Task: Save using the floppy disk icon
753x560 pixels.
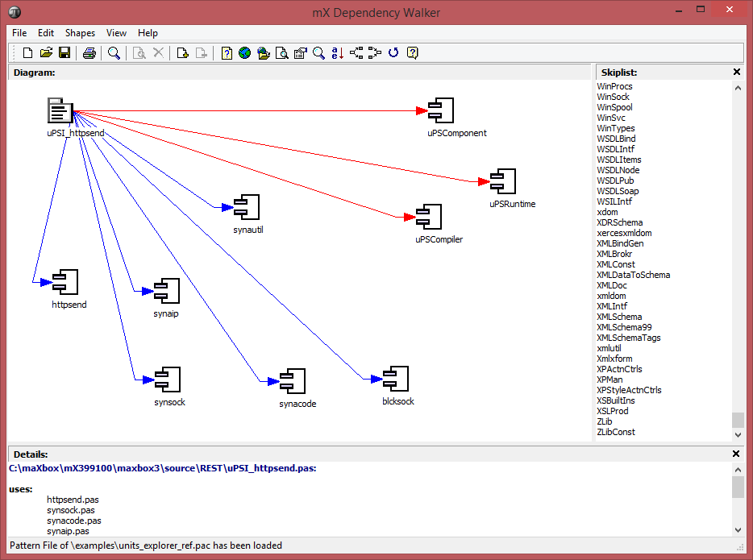Action: click(64, 53)
